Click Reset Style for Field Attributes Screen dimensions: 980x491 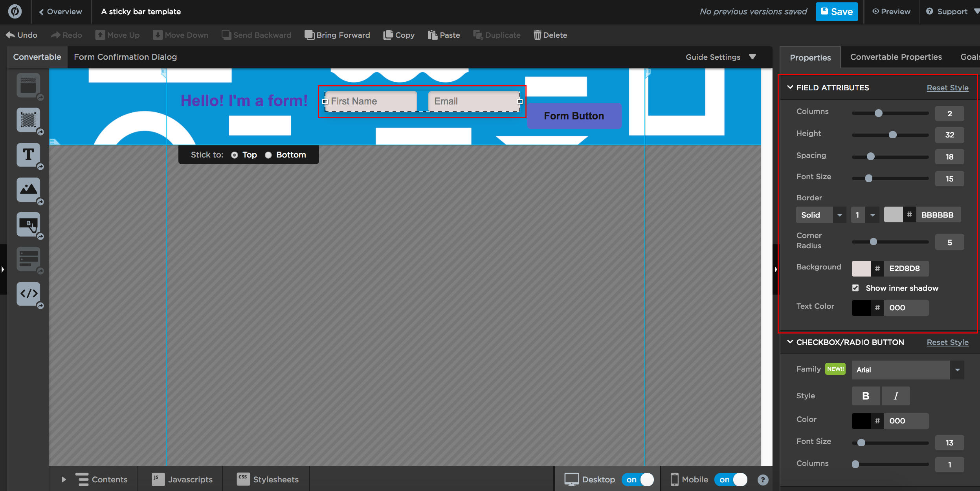pos(947,88)
